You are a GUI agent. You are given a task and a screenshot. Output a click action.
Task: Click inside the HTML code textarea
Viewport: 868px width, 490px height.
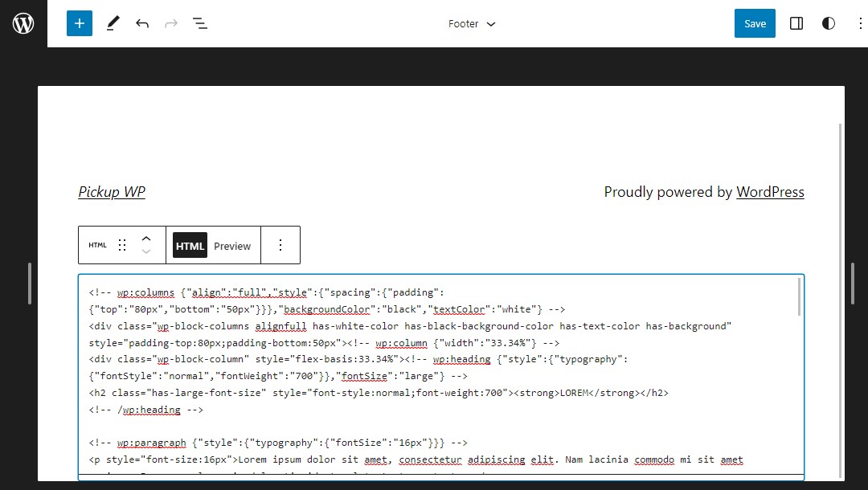[x=441, y=376]
